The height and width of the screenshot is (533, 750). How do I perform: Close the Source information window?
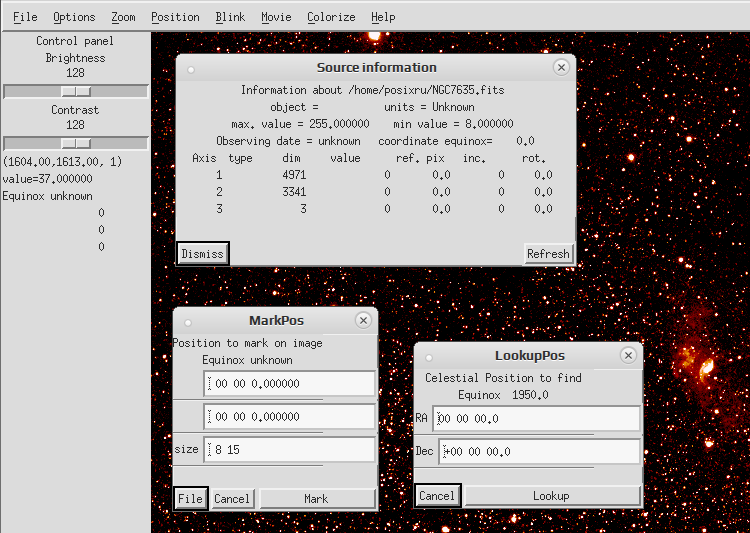(562, 67)
